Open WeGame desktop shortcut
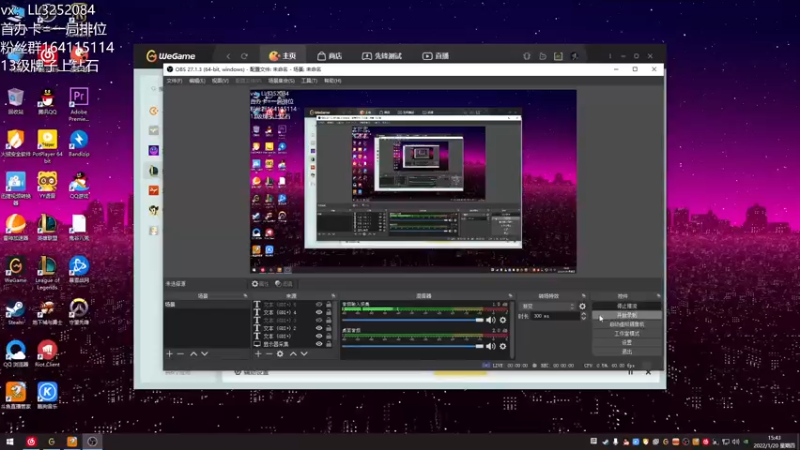The width and height of the screenshot is (800, 450). click(x=15, y=270)
